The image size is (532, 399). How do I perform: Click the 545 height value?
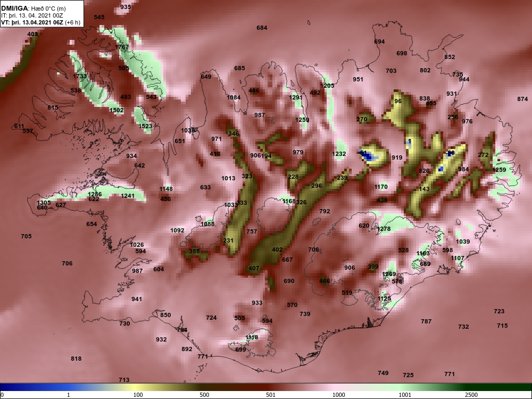click(x=99, y=16)
